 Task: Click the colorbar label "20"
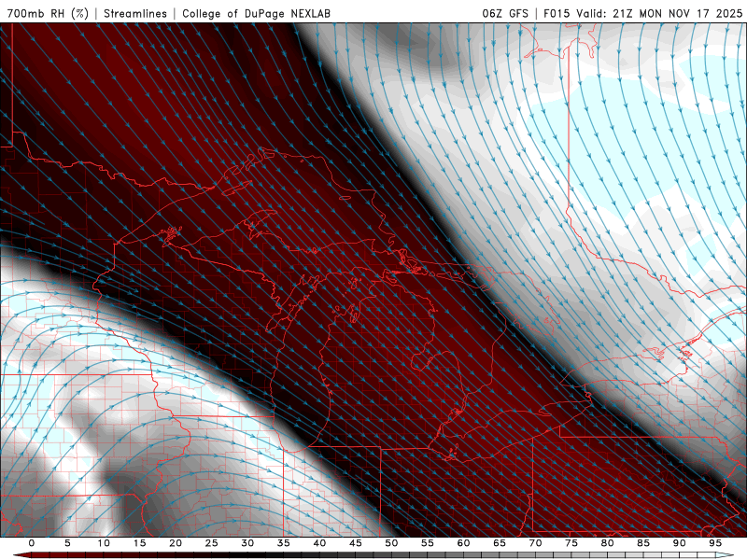[176, 543]
